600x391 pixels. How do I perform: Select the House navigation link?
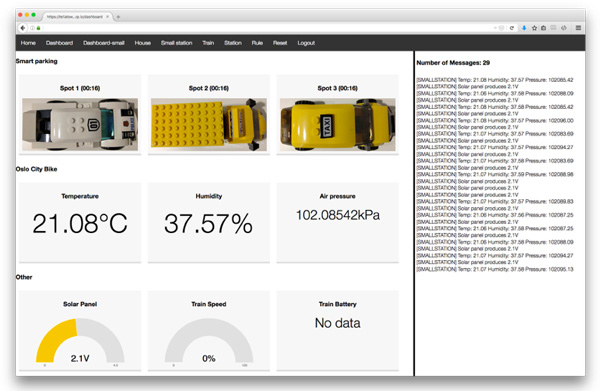[143, 43]
